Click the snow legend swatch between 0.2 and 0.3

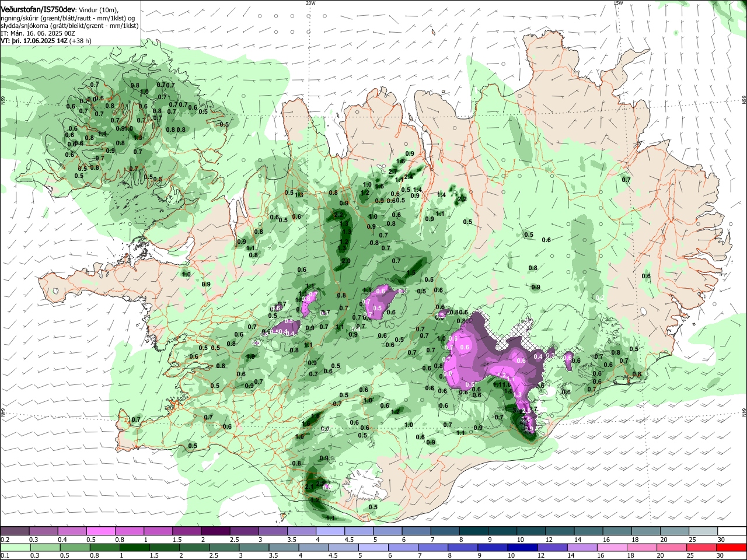pyautogui.click(x=15, y=531)
